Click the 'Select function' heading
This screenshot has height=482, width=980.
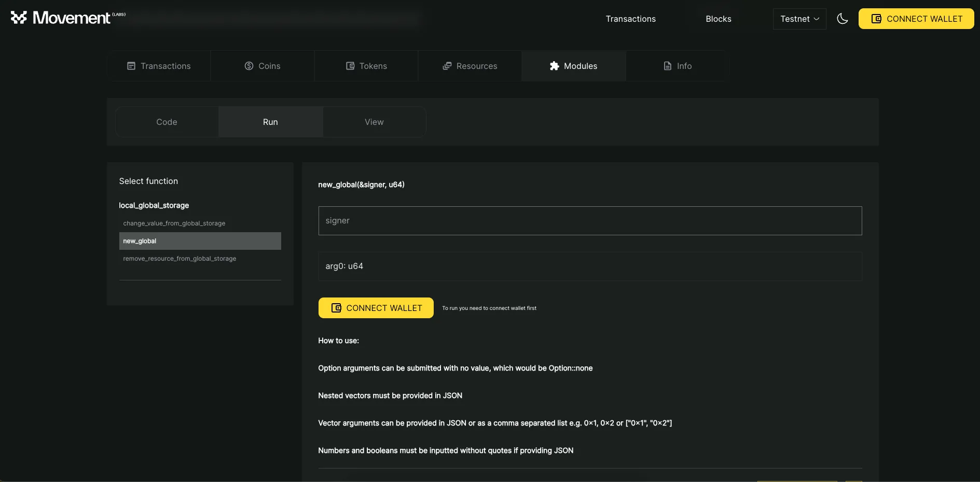click(x=148, y=181)
